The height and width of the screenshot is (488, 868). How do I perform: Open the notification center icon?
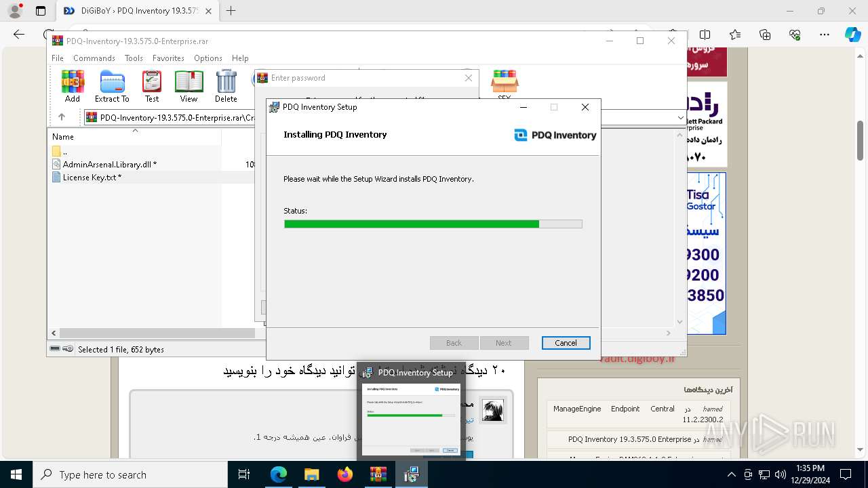(846, 474)
